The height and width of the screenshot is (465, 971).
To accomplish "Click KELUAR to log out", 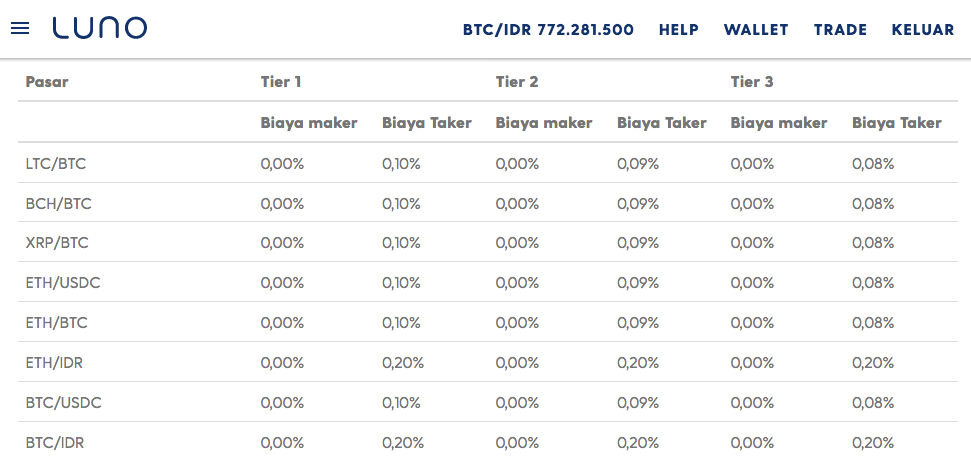I will tap(923, 30).
